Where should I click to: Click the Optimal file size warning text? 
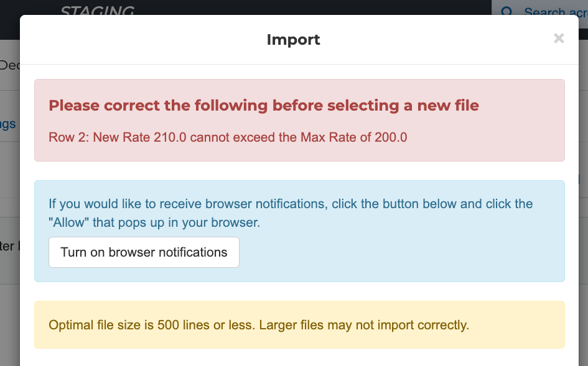tap(258, 324)
